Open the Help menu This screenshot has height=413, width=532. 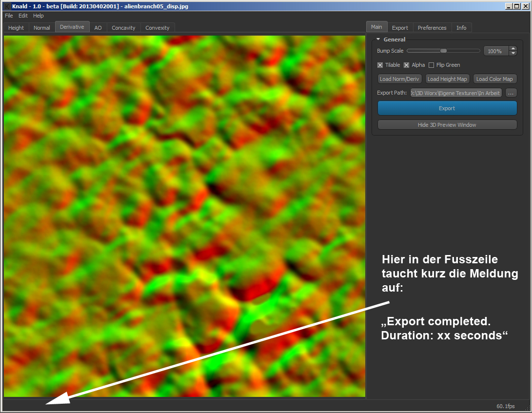coord(39,16)
